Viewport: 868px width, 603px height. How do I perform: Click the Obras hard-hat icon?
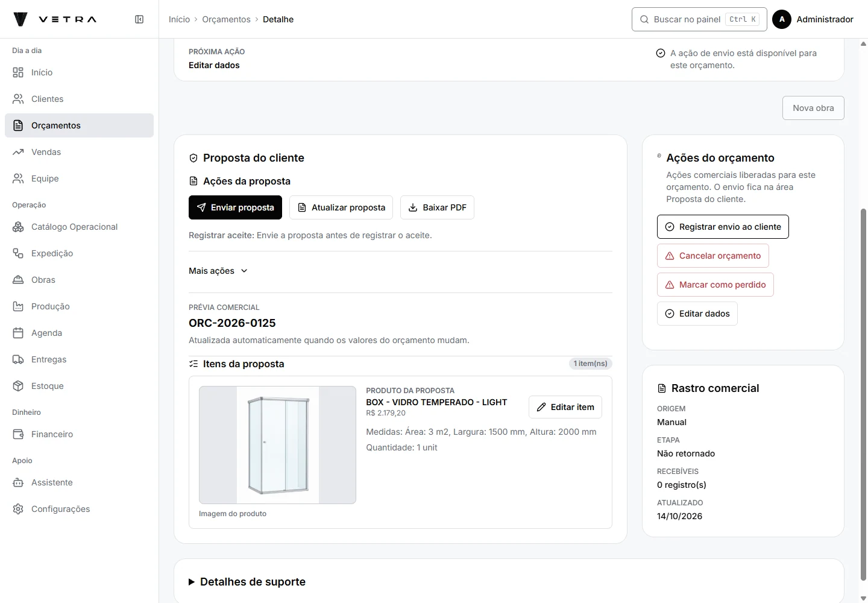click(x=18, y=280)
